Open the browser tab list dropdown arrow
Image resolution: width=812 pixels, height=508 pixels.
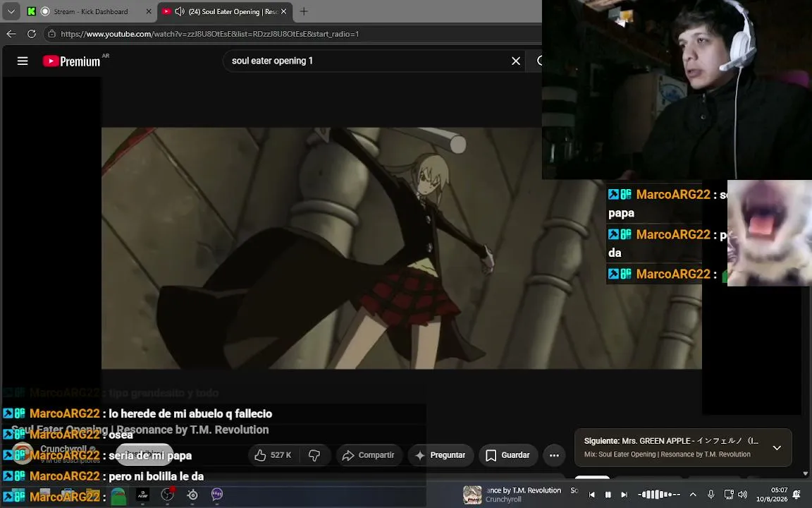pyautogui.click(x=11, y=11)
